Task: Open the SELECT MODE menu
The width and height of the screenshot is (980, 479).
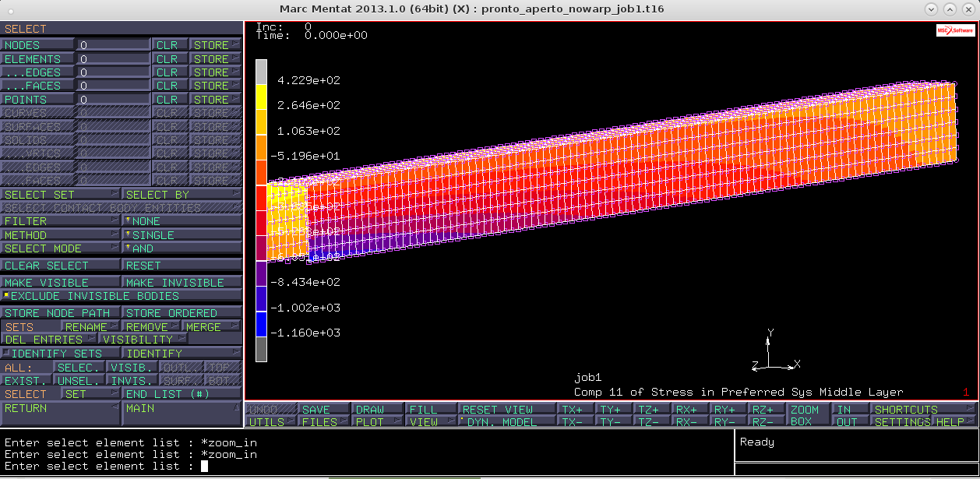Action: click(62, 248)
